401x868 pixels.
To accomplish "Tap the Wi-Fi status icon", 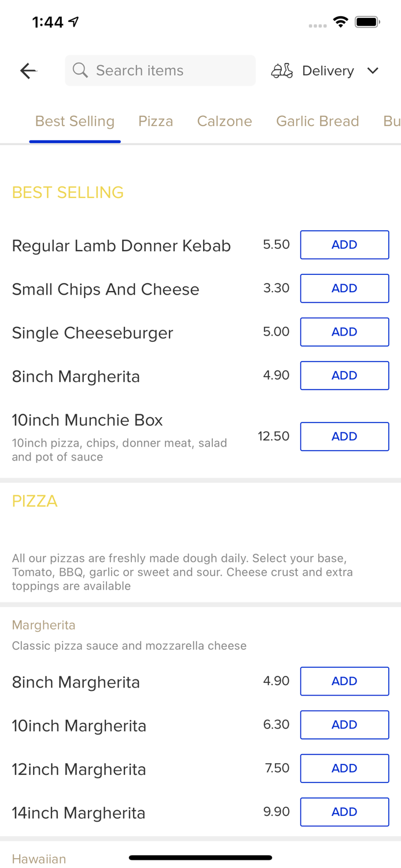I will (340, 21).
